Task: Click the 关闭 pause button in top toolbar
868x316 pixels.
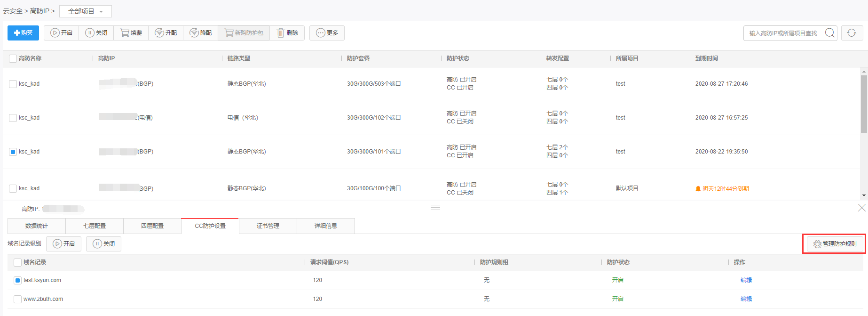Action: click(96, 33)
